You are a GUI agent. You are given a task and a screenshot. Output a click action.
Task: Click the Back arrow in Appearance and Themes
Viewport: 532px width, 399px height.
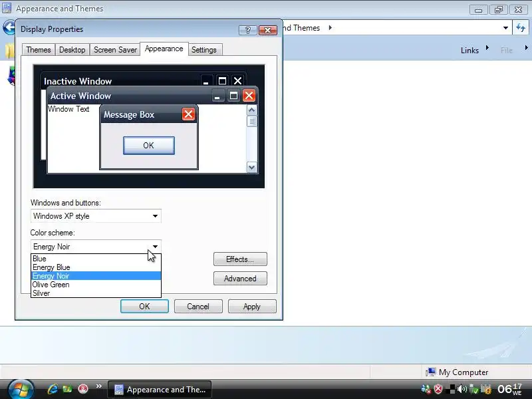9,27
